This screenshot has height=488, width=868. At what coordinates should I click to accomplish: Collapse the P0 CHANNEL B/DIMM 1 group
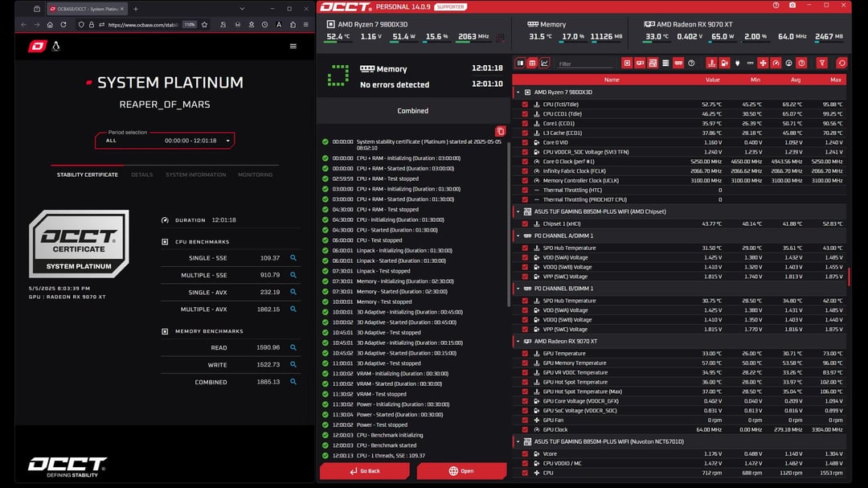518,289
